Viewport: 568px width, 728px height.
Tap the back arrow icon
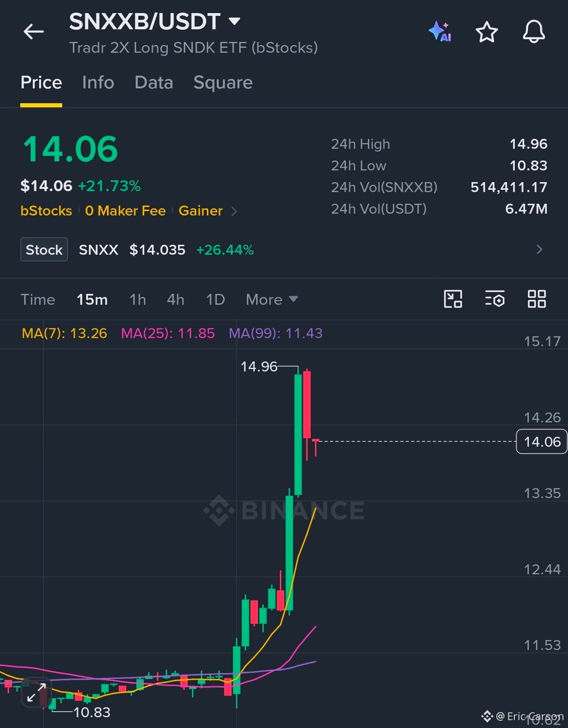(34, 32)
